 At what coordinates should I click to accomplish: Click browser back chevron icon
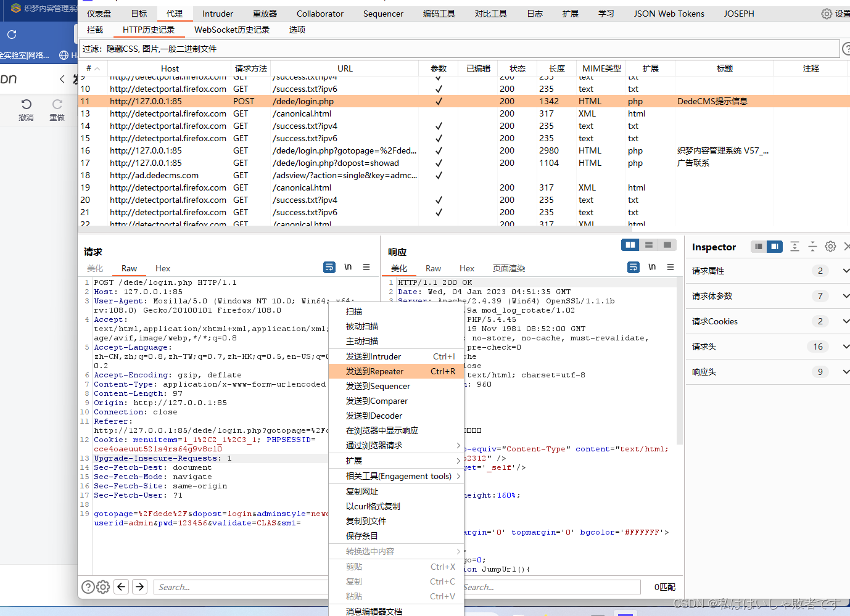(x=62, y=79)
